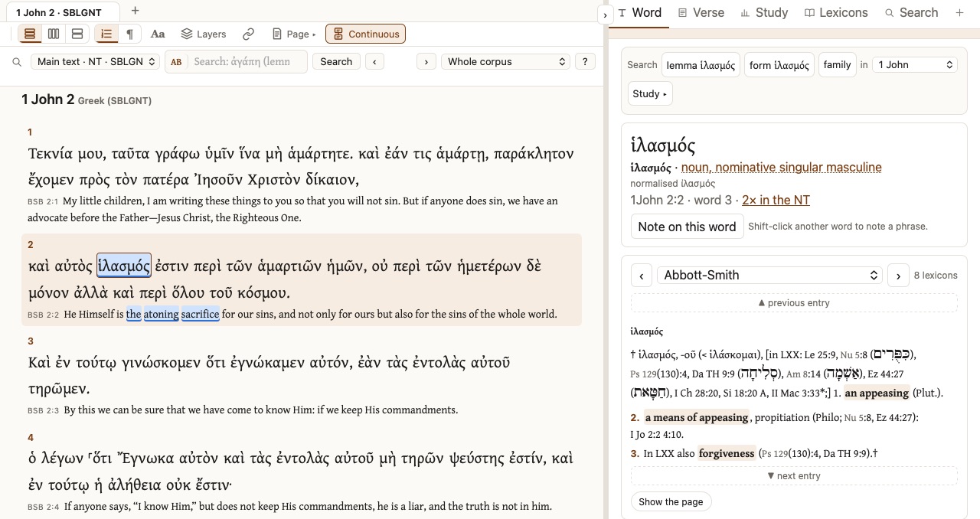Expand the next entry bar
The width and height of the screenshot is (980, 519).
click(794, 476)
